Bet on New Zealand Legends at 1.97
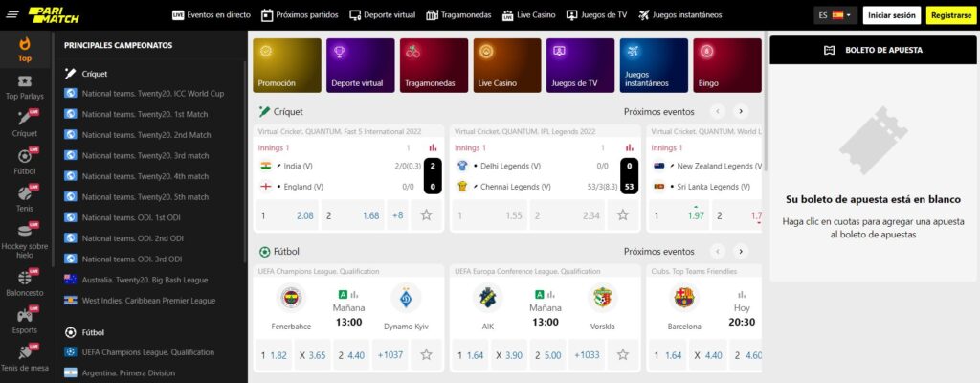Screen dimensions: 980x383 (x=679, y=215)
